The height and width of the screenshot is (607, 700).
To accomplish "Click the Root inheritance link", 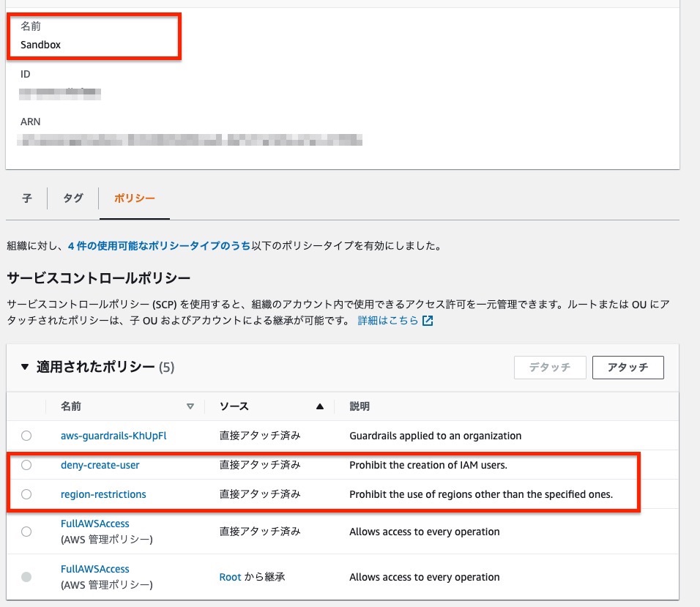I will [x=230, y=576].
